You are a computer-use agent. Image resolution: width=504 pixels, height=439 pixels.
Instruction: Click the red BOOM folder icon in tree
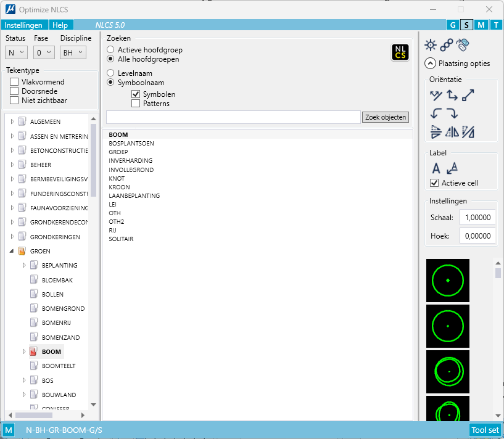coord(33,351)
